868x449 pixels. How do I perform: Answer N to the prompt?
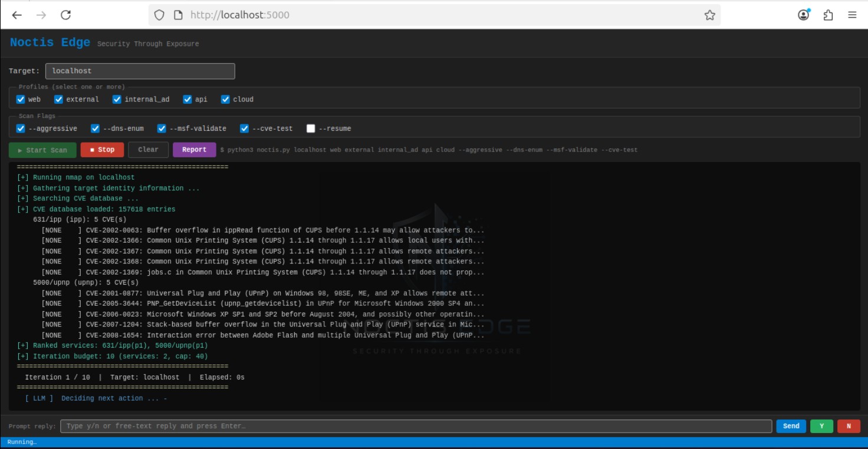click(849, 426)
